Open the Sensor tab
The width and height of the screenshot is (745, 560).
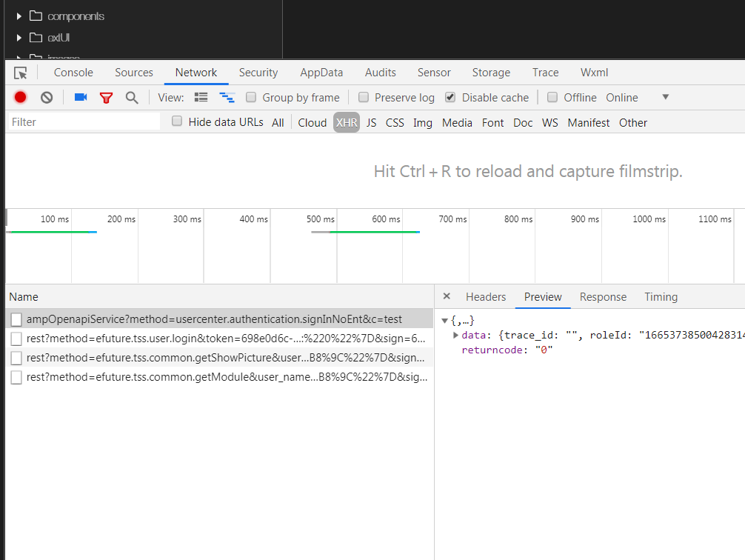coord(434,73)
